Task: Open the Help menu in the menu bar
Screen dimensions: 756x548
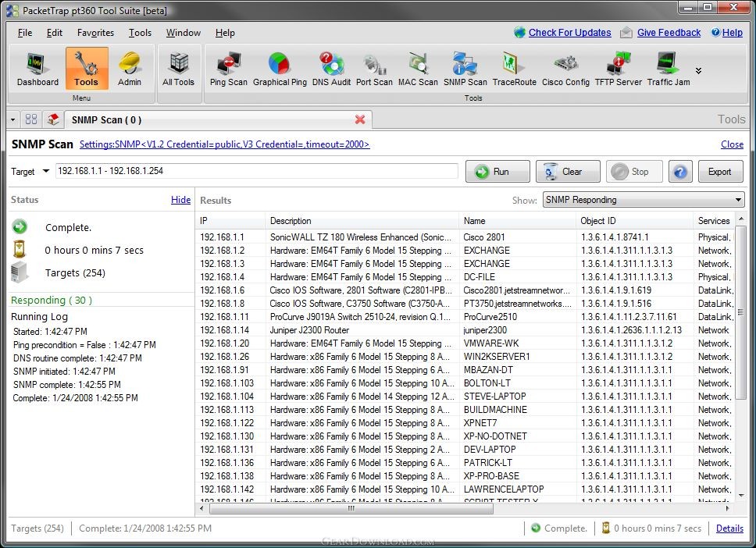Action: coord(225,33)
